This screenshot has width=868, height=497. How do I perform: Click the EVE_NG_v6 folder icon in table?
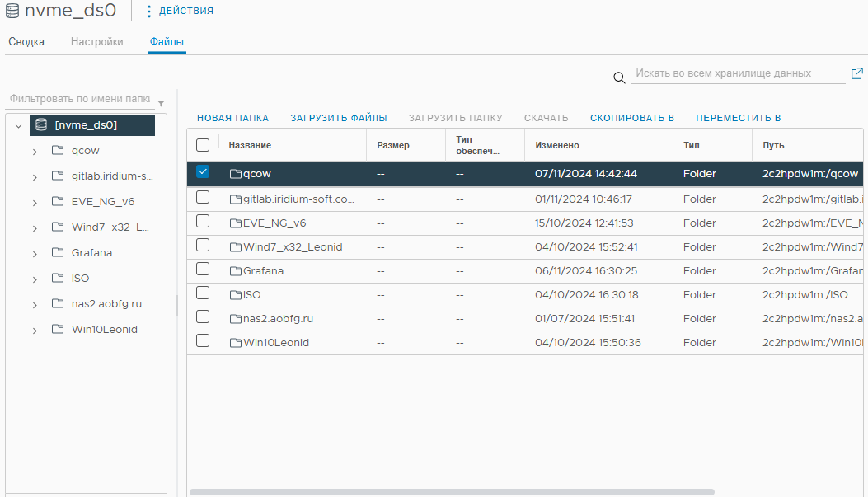(236, 223)
